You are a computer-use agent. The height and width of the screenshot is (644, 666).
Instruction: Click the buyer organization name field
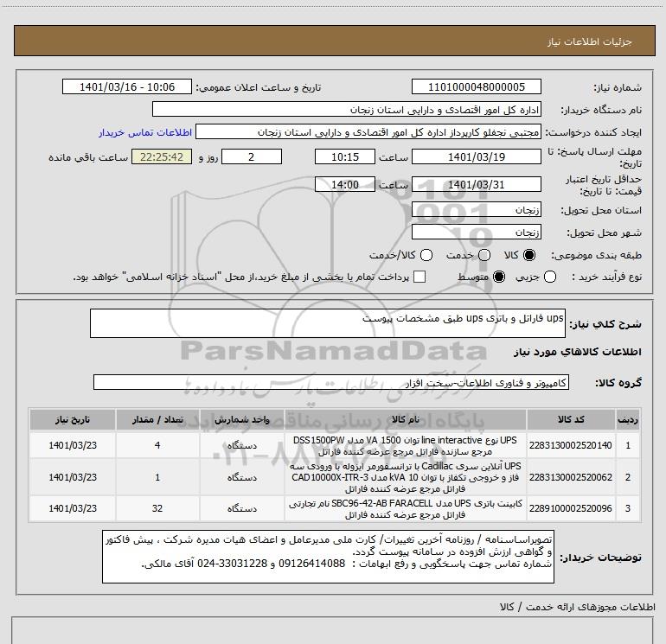pyautogui.click(x=347, y=109)
